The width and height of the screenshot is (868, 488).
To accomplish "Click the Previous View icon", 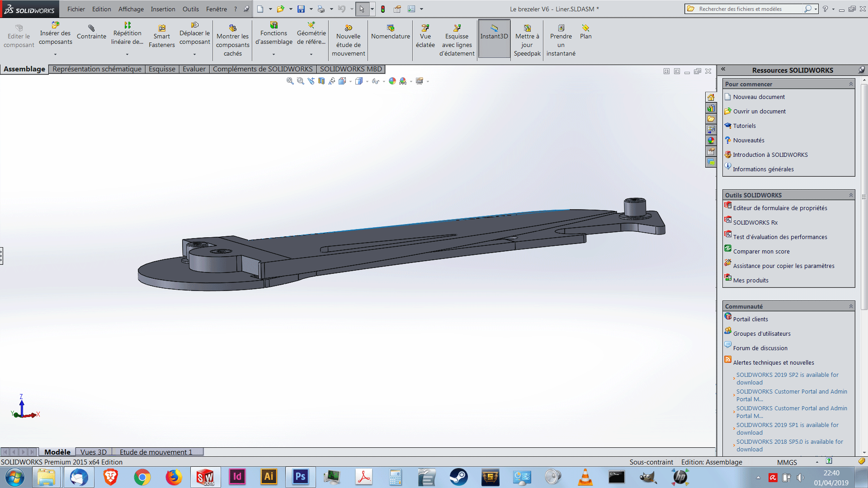I will pos(311,81).
